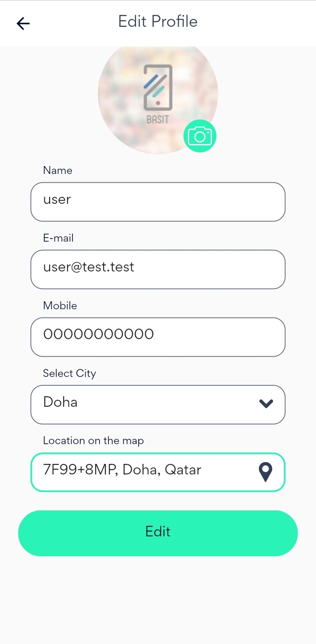
Task: Tap the Select City label
Action: click(x=69, y=373)
